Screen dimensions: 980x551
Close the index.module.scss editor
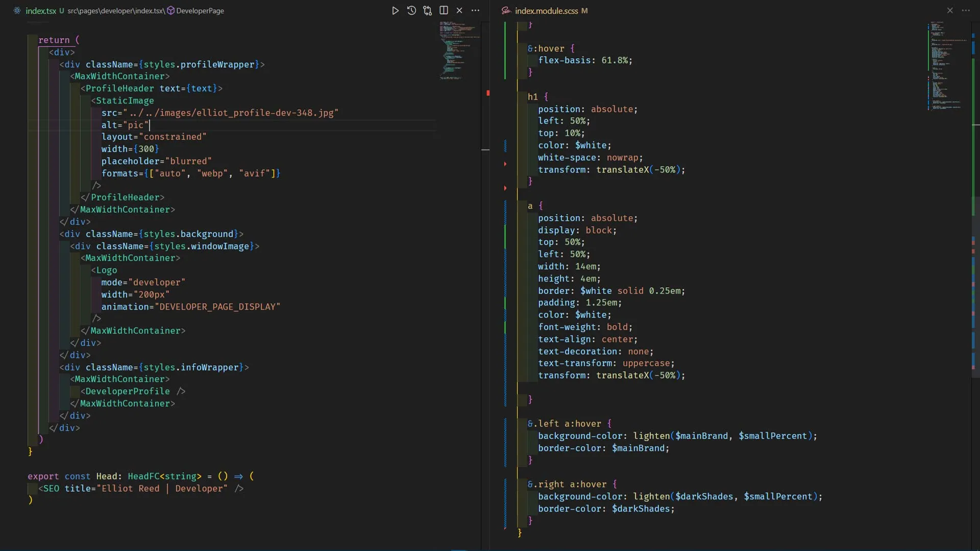point(950,10)
